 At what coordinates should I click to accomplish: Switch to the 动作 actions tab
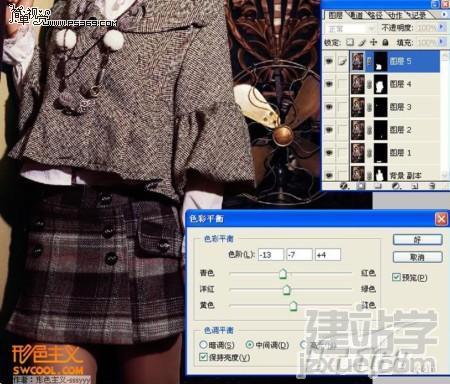(395, 15)
